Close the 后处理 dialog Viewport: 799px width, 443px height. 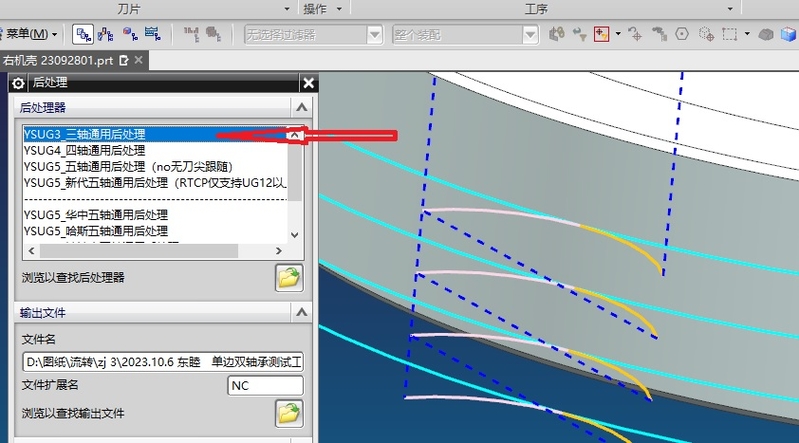point(308,83)
